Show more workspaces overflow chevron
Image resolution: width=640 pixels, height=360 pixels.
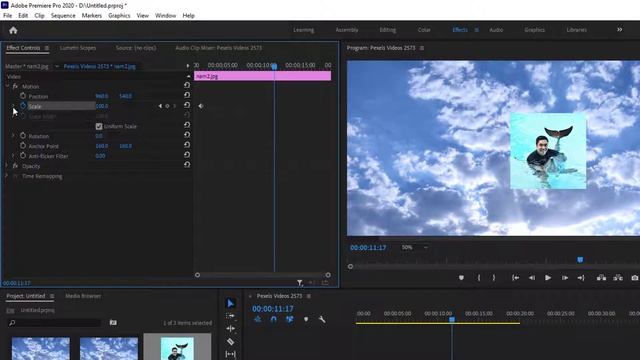[620, 30]
